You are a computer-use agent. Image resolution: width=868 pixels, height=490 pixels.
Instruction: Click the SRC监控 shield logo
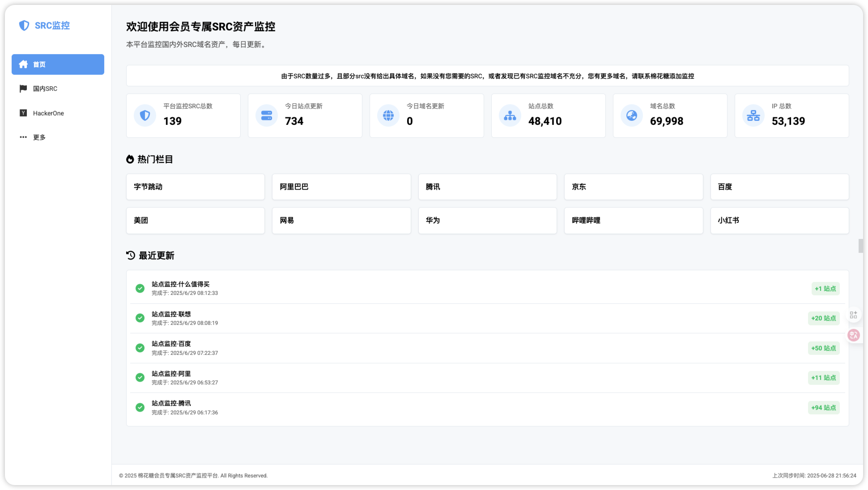24,26
